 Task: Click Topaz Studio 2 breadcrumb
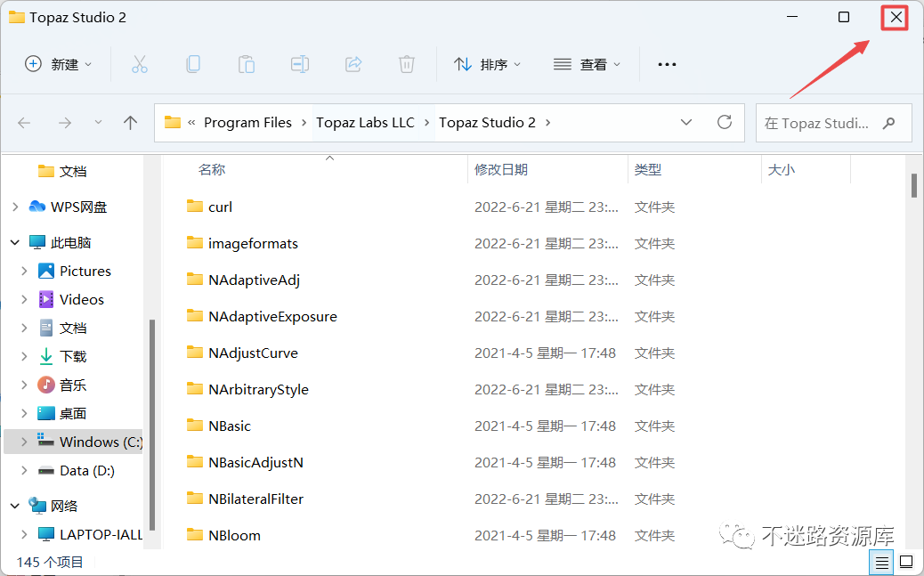[487, 123]
